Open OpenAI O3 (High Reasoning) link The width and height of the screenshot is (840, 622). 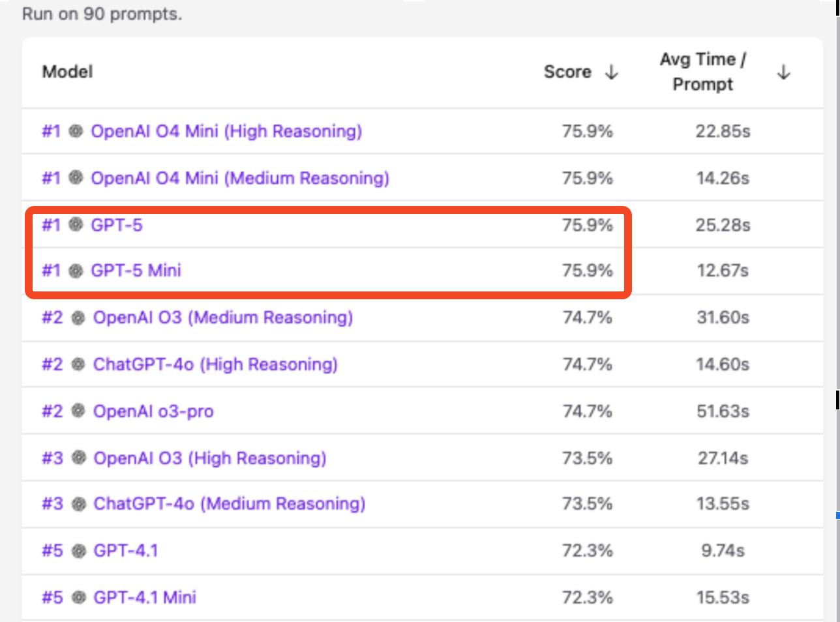tap(210, 458)
